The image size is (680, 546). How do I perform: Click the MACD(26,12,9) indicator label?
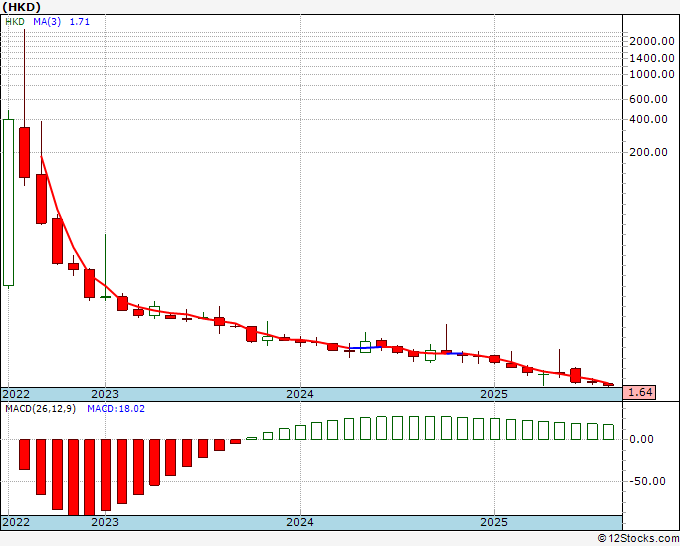(x=40, y=409)
